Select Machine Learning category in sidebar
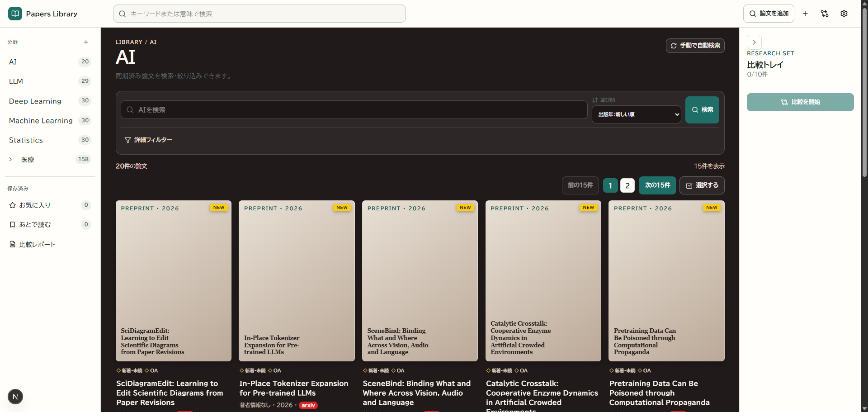This screenshot has height=412, width=868. 50,120
